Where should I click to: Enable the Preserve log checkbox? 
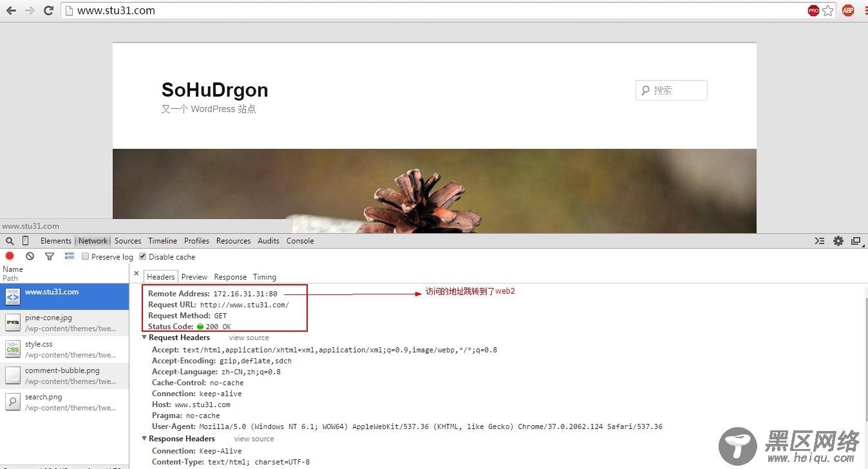point(86,256)
